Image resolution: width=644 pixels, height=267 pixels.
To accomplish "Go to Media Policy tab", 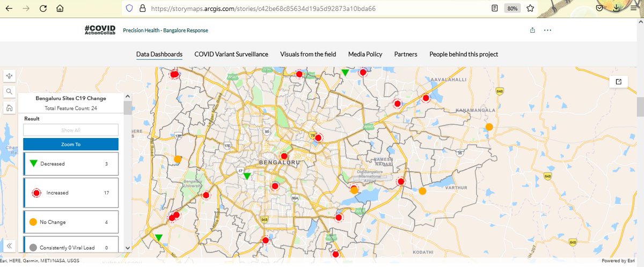I will pos(365,54).
